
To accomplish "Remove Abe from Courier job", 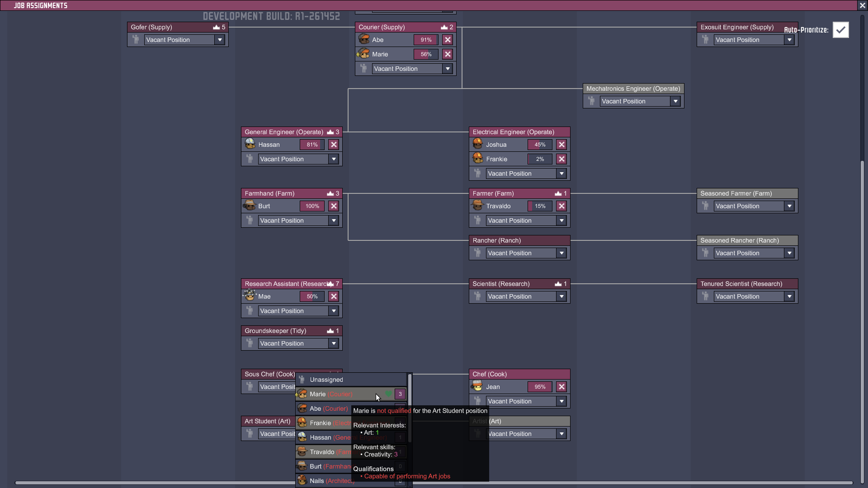I will click(x=448, y=40).
